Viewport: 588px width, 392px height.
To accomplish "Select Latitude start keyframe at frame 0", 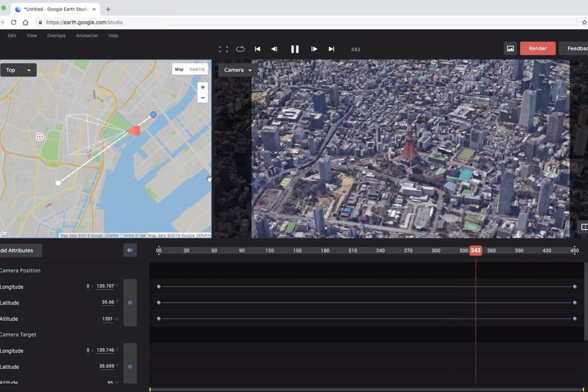I will click(x=159, y=302).
